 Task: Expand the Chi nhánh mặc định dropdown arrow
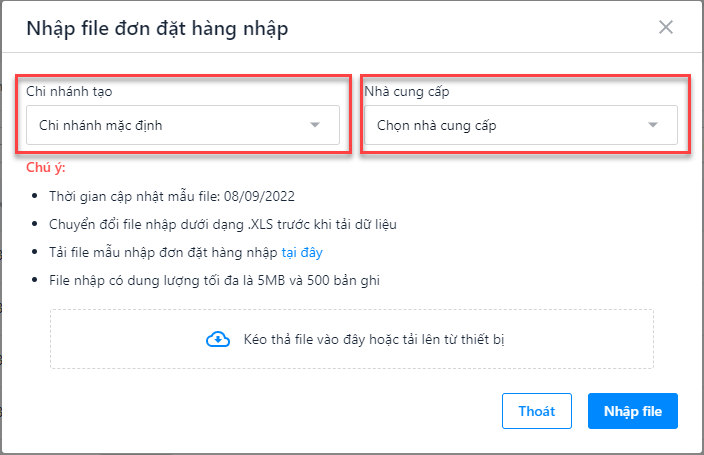coord(315,125)
